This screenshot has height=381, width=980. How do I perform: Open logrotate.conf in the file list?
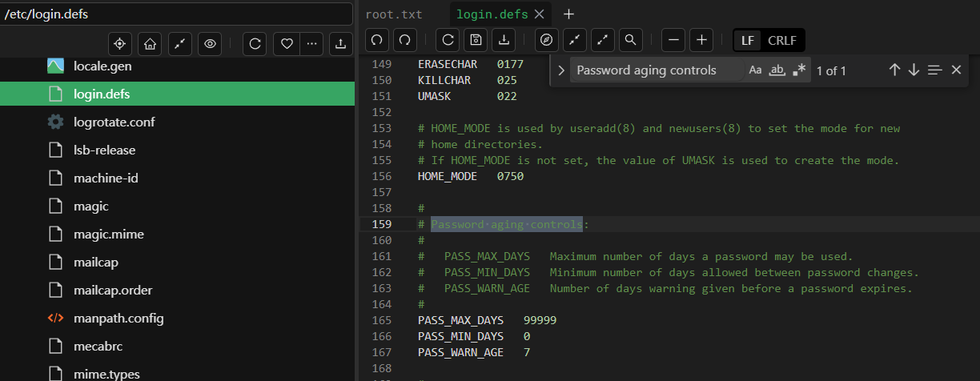(114, 122)
